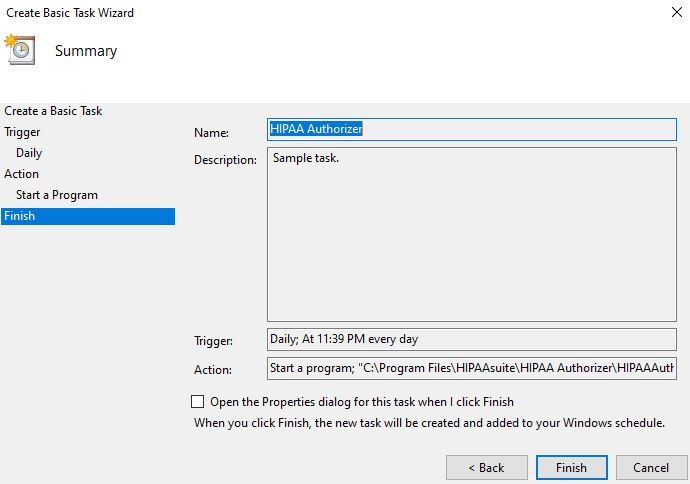Select the Create a Basic Task step
Image resolution: width=690 pixels, height=484 pixels.
(53, 111)
